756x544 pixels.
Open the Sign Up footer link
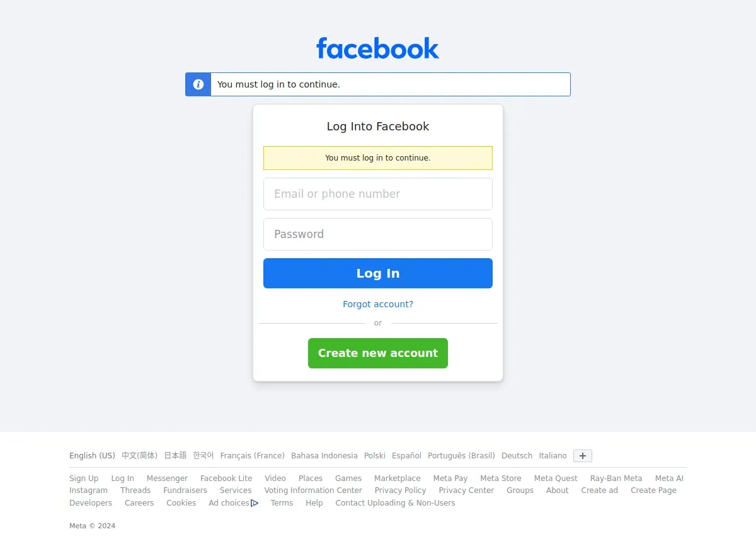tap(84, 479)
